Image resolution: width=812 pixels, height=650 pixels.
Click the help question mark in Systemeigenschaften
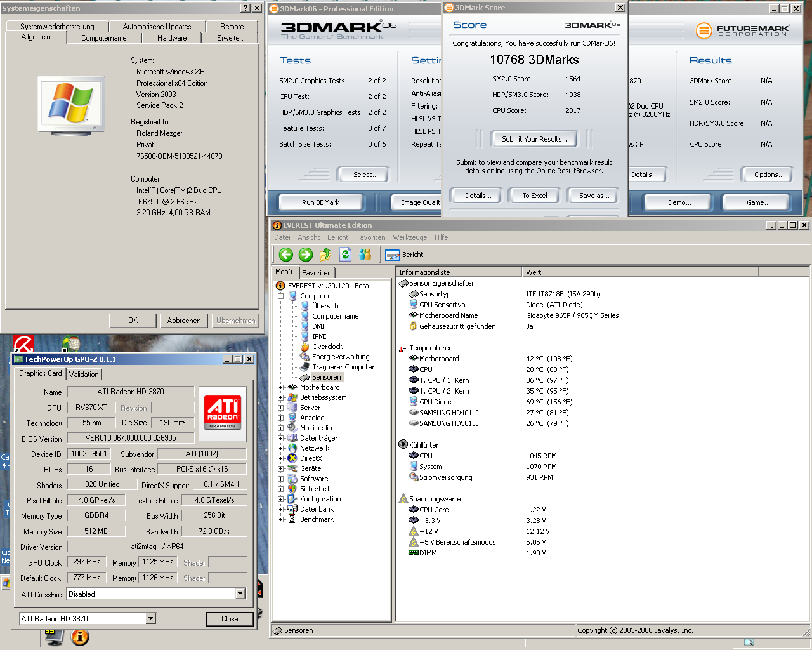[x=246, y=8]
